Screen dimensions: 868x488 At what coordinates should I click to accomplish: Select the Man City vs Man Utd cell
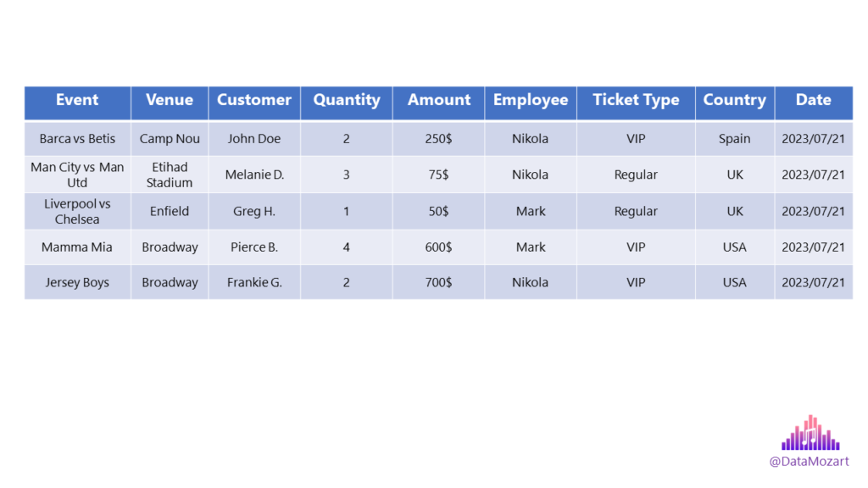pos(77,175)
